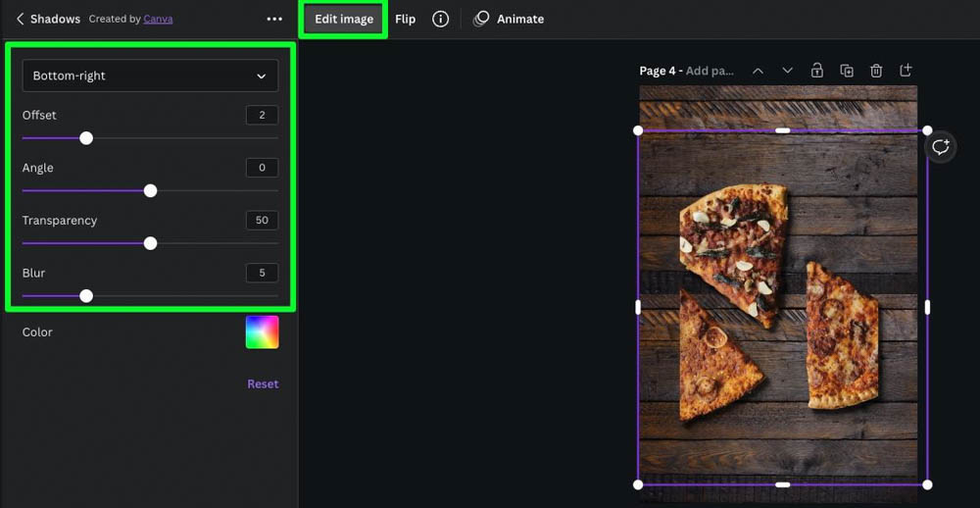Move Page 4 up with the arrow
The width and height of the screenshot is (980, 508).
759,71
